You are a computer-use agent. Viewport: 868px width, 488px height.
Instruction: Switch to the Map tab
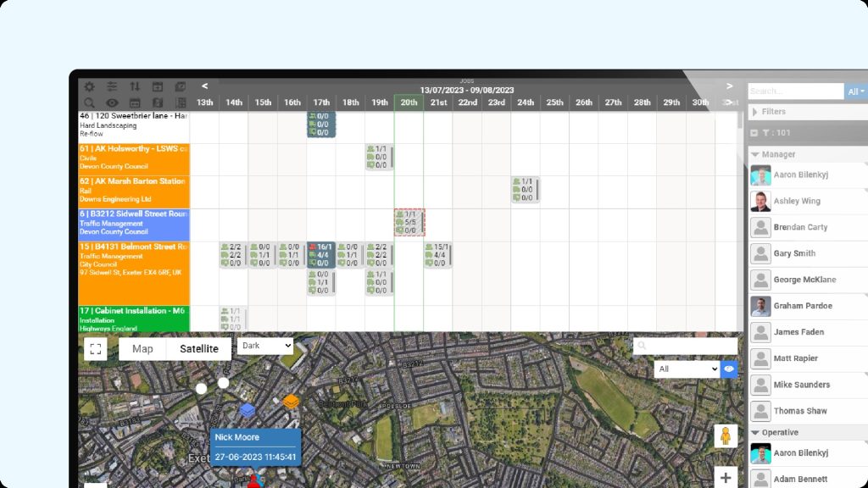pyautogui.click(x=142, y=348)
